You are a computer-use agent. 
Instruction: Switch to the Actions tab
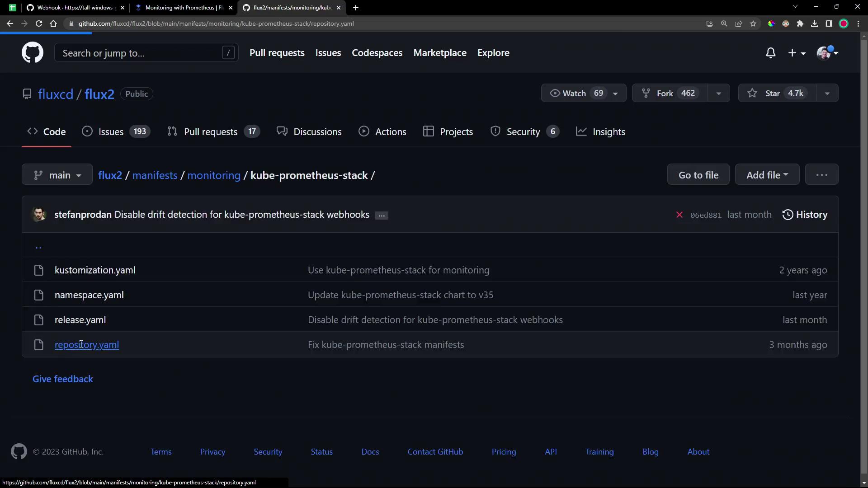tap(382, 131)
